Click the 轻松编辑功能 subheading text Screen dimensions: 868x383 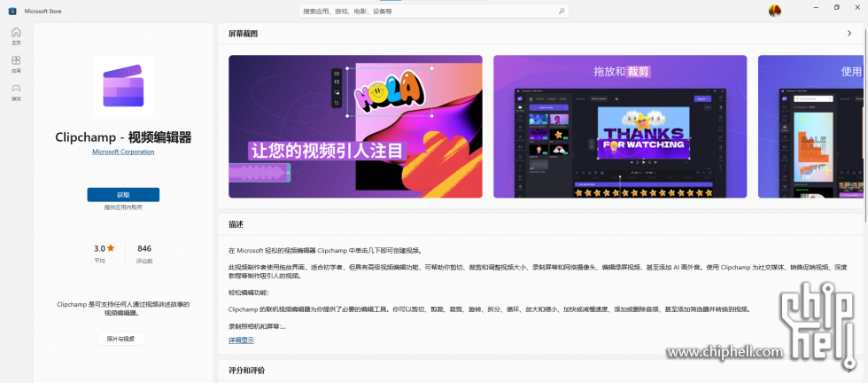[x=248, y=292]
